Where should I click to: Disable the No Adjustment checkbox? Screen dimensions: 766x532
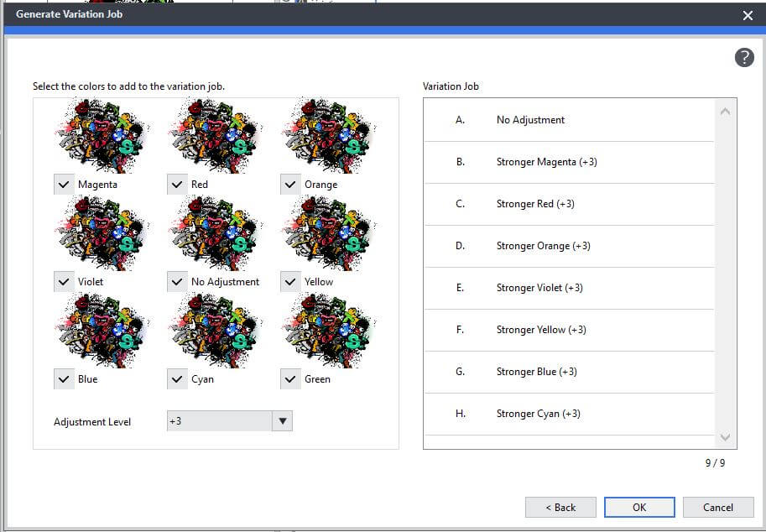coord(177,282)
